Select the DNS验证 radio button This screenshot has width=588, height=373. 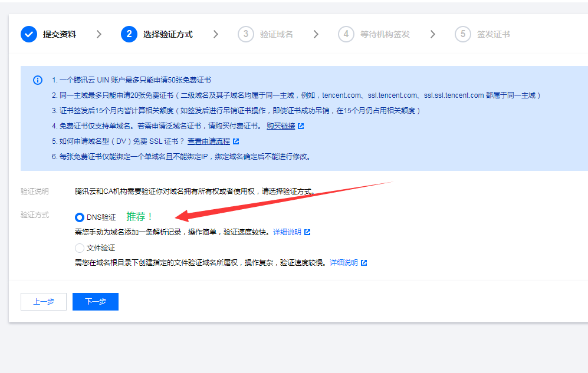tap(80, 217)
